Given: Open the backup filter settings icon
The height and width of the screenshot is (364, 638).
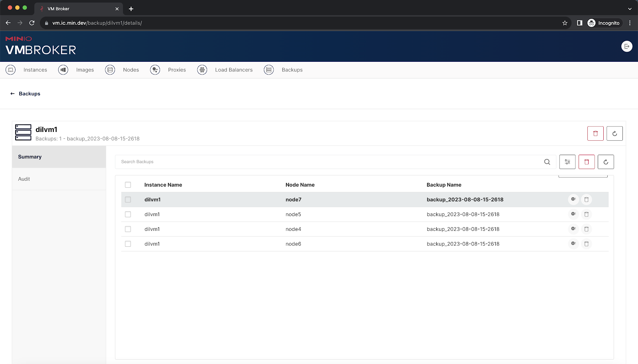Looking at the screenshot, I should [567, 162].
